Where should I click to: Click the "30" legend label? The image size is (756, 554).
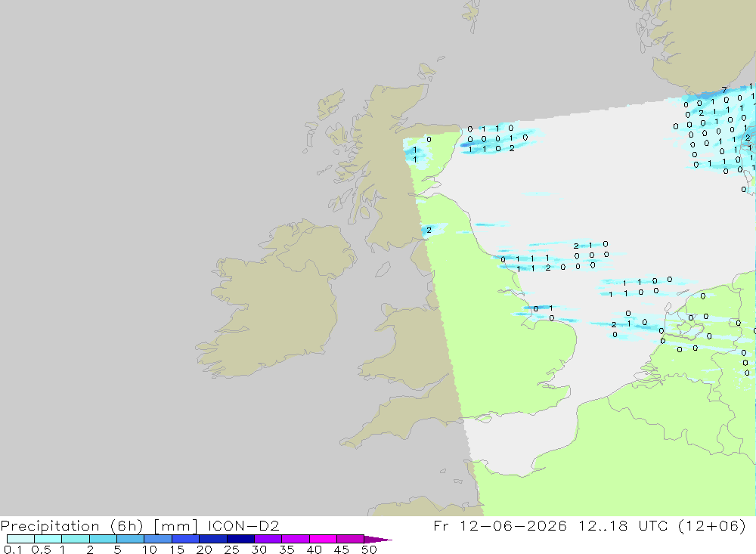pos(259,549)
